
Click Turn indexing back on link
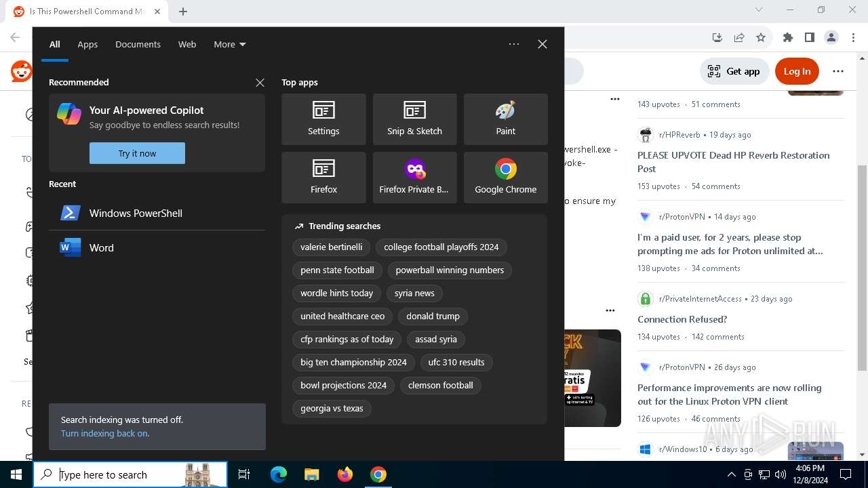(105, 434)
